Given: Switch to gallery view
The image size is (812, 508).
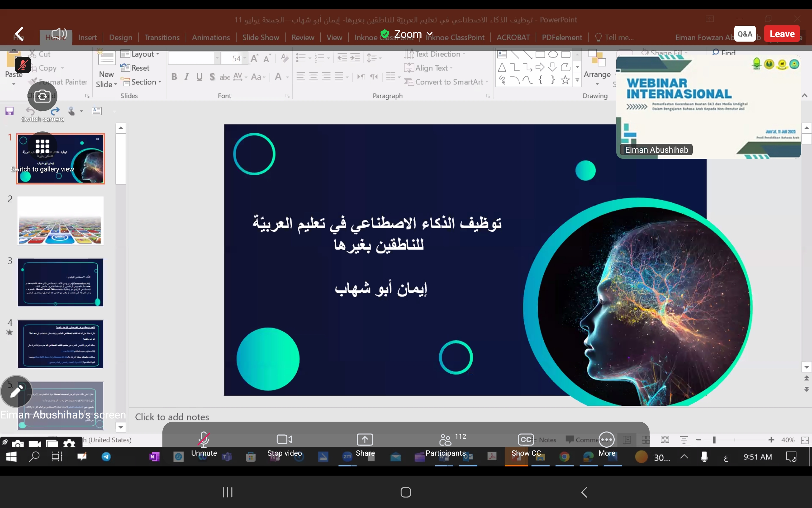Looking at the screenshot, I should point(42,146).
